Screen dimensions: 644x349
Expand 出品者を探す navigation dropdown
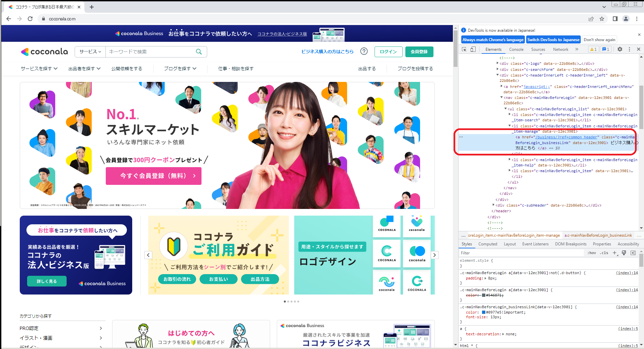(x=84, y=69)
